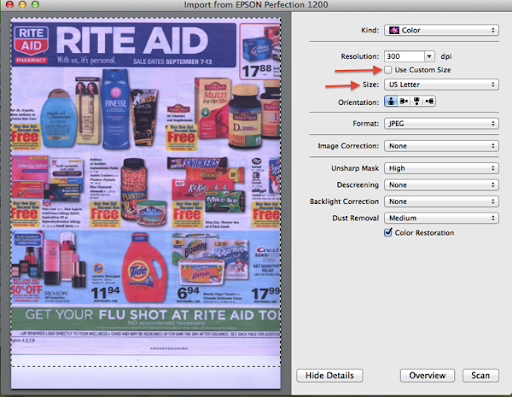Screen dimensions: 512x397
Task: Choose the second rotated-left orientation icon
Action: click(x=404, y=101)
